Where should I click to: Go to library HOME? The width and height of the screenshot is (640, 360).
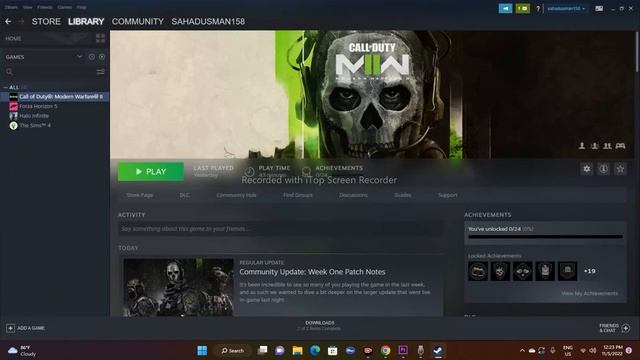(x=13, y=38)
